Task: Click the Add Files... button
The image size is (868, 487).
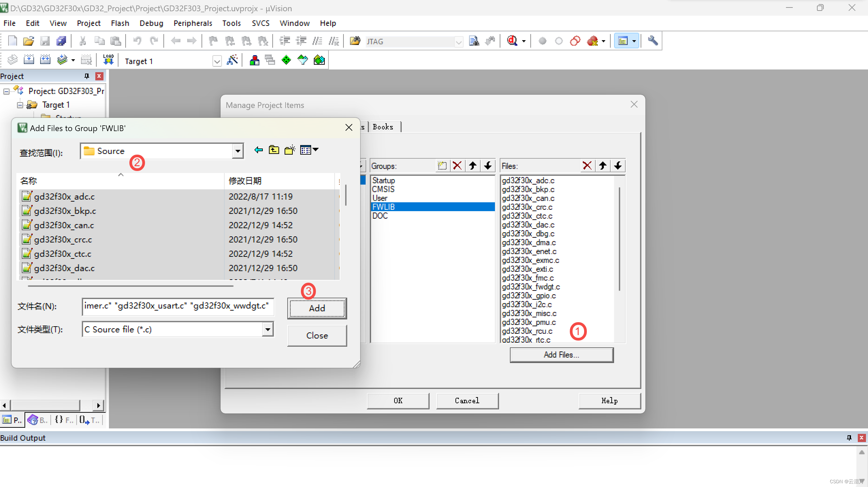Action: click(x=562, y=355)
